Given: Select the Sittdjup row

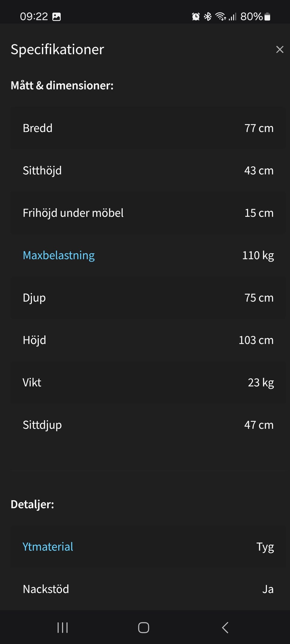Looking at the screenshot, I should (x=148, y=425).
